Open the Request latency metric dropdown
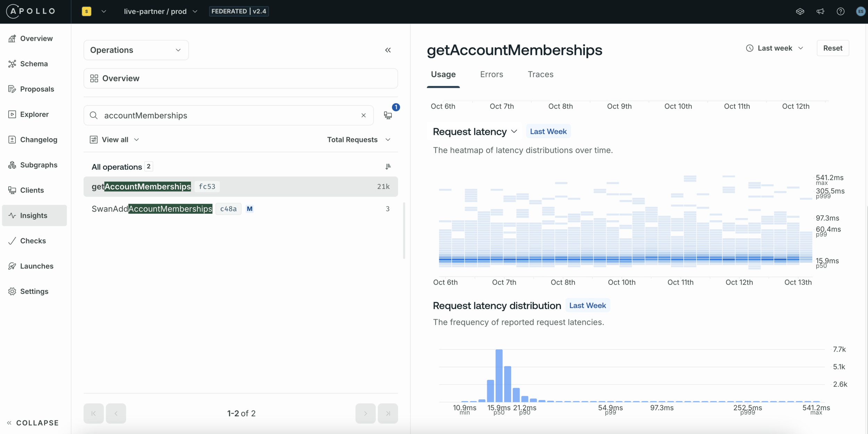 point(475,132)
